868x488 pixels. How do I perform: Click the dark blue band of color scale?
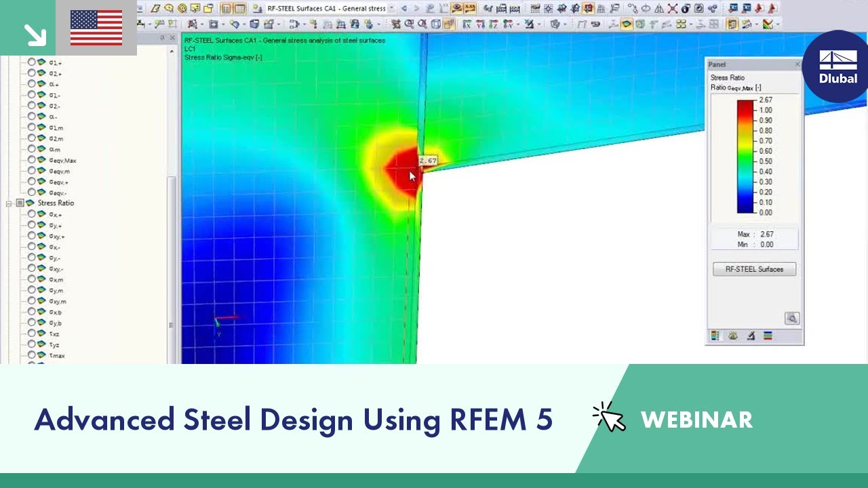click(746, 207)
